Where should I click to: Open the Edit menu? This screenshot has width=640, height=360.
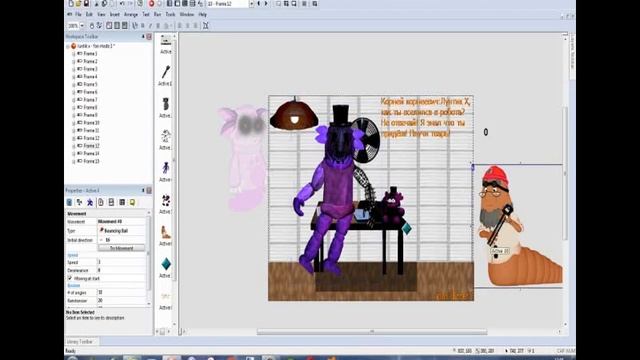[89, 14]
